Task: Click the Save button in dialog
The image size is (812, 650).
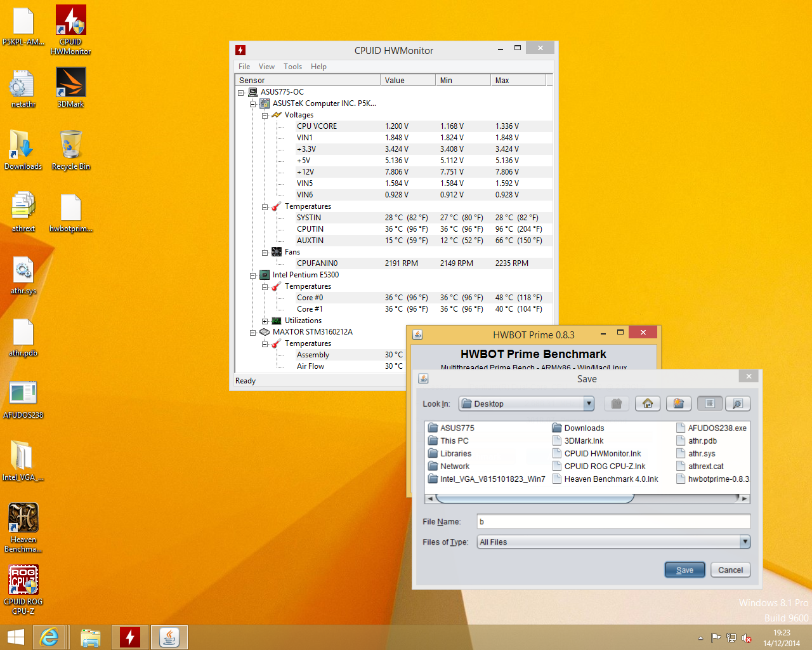Action: [x=684, y=570]
